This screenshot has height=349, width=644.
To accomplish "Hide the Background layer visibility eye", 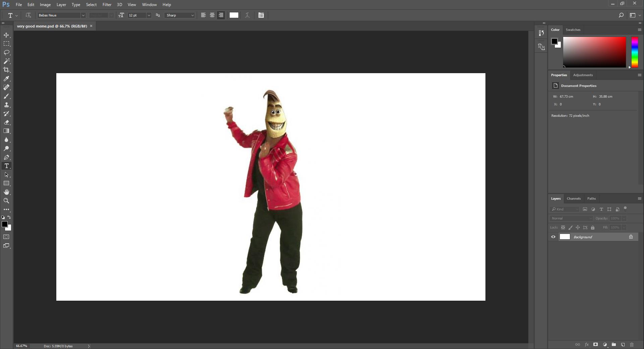I will click(553, 237).
